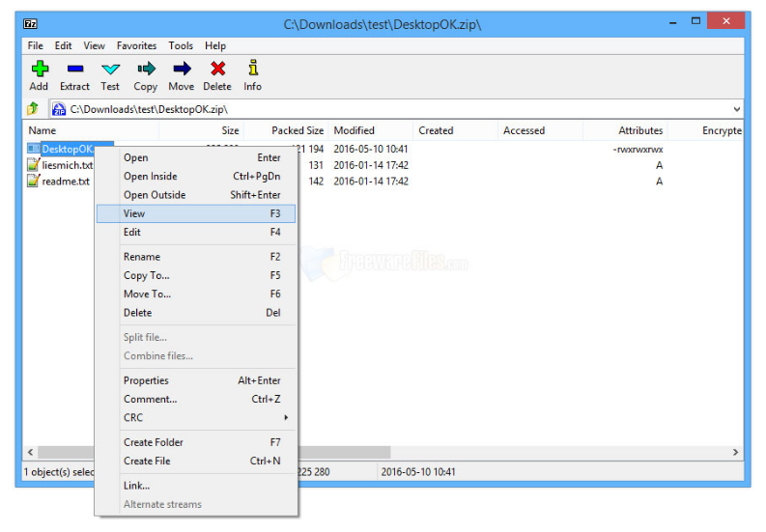Choose Open Inside from context menu
This screenshot has width=766, height=532.
click(196, 177)
